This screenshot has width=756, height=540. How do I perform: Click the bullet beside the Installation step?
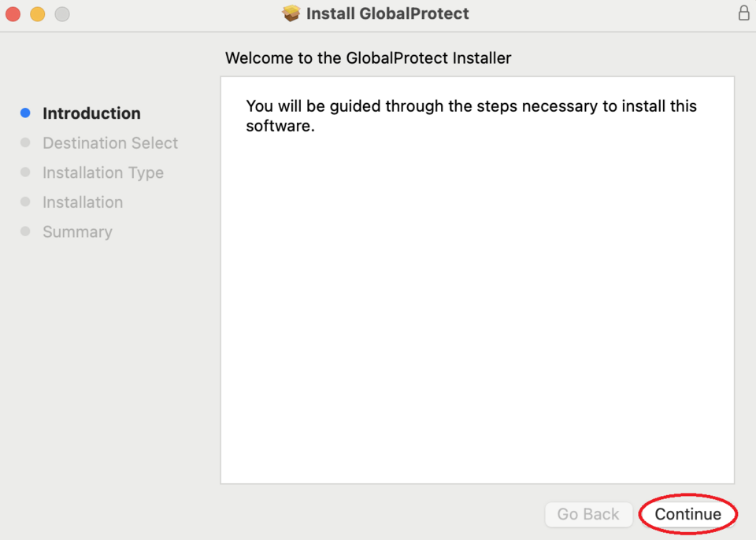point(25,202)
